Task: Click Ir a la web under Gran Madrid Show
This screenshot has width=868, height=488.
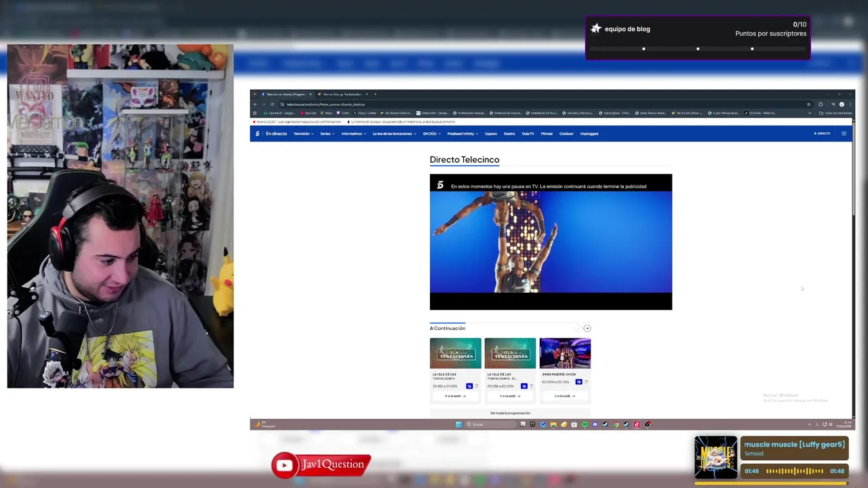Action: tap(565, 396)
